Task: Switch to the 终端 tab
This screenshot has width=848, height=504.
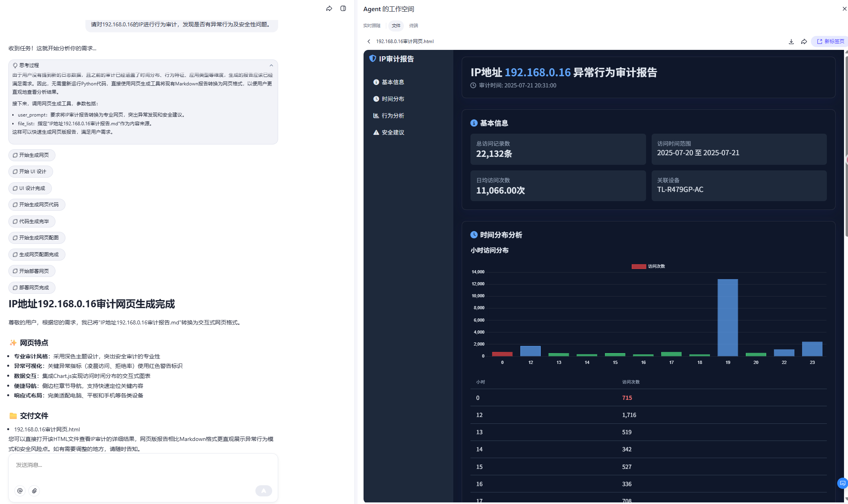Action: [x=413, y=26]
